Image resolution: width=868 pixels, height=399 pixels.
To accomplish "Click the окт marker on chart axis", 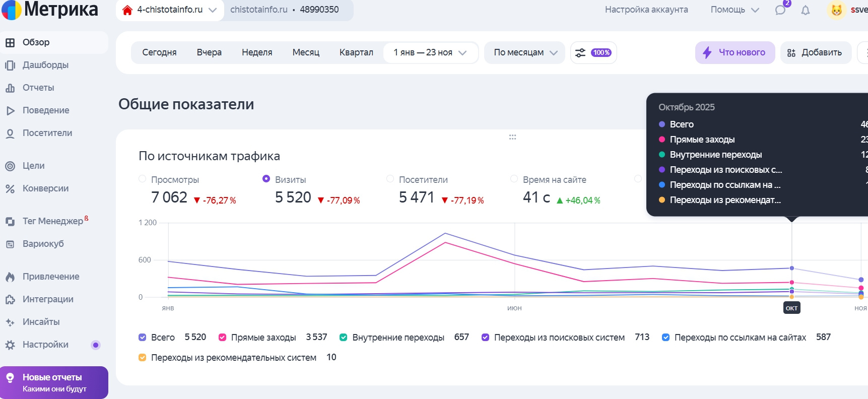I will pos(791,308).
